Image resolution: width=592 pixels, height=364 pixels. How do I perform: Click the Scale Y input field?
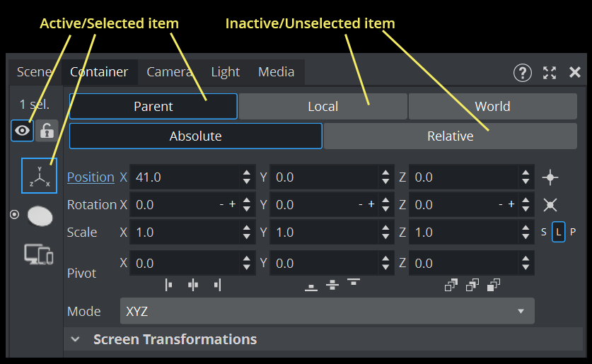[324, 232]
